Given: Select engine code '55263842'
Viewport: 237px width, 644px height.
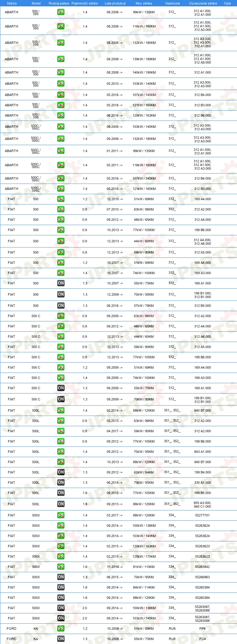Looking at the screenshot, I should point(202,567).
